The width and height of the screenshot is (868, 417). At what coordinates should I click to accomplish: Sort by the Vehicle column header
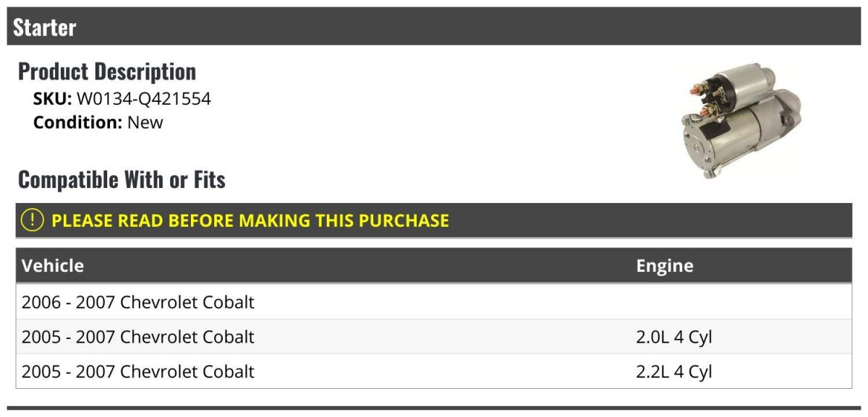[53, 266]
